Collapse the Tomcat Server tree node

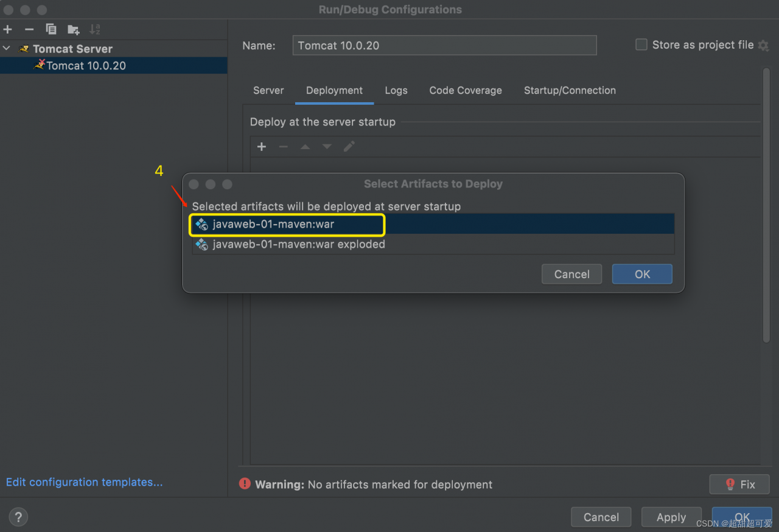coord(7,48)
